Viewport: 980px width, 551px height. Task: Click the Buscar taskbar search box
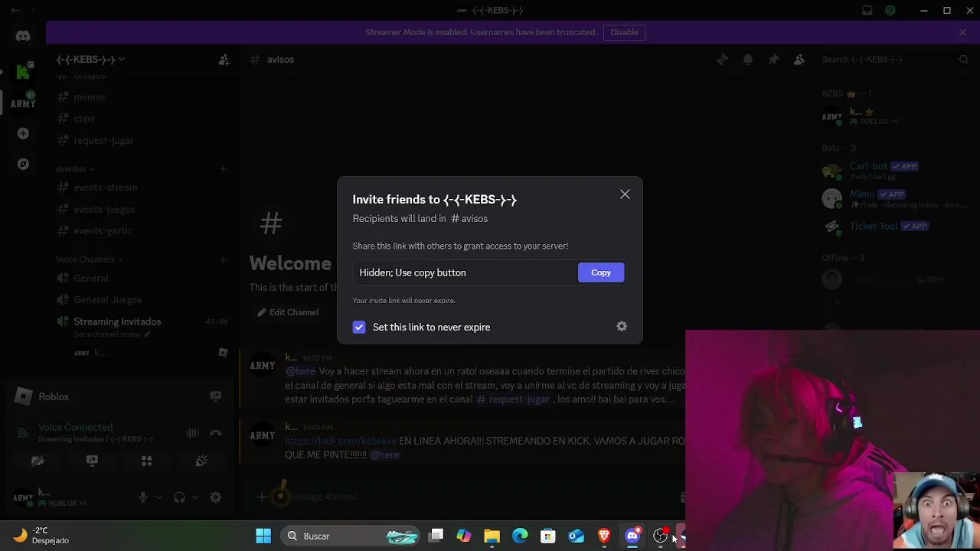click(351, 536)
